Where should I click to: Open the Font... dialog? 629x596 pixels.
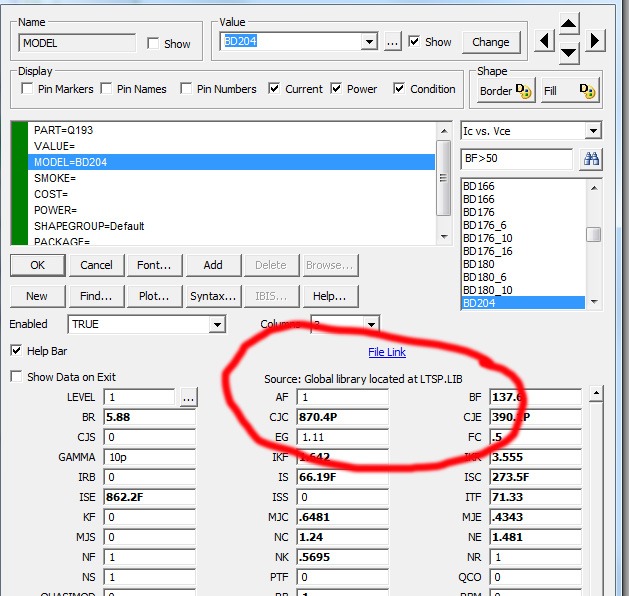click(154, 265)
